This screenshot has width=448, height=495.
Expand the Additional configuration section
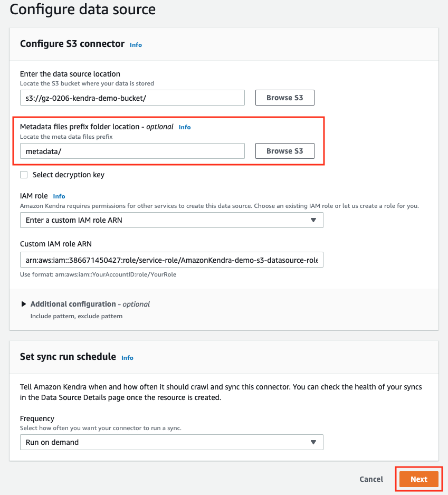85,304
